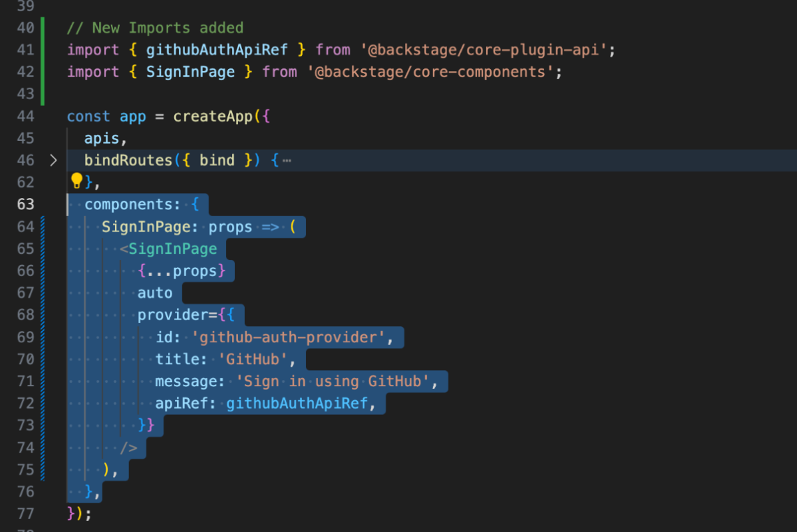Expand the collapsed bindRoutes function

pos(54,160)
